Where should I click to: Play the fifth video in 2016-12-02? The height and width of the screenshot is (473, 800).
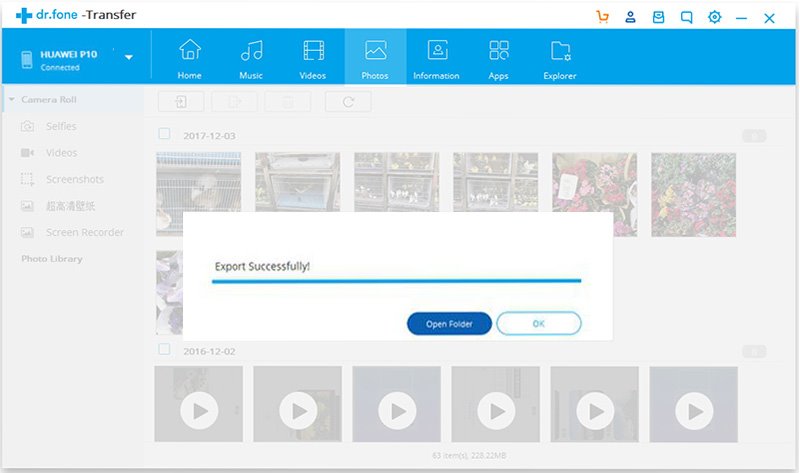[595, 411]
